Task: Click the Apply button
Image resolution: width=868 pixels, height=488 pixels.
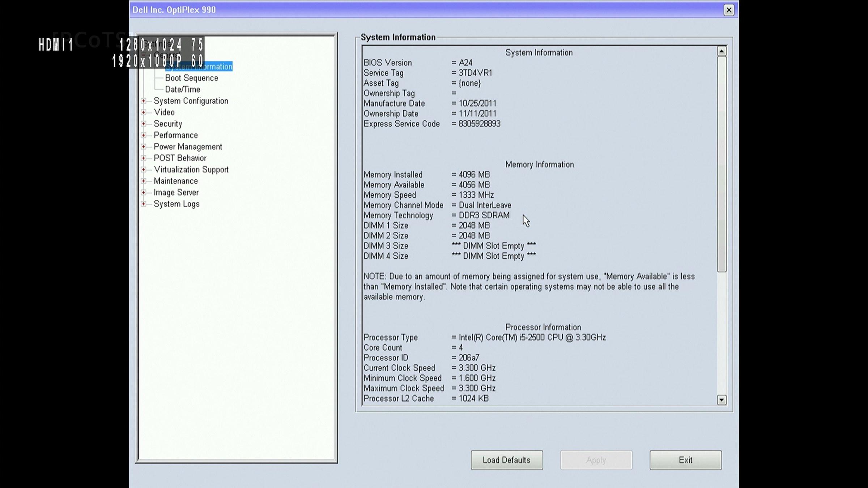Action: pos(596,460)
